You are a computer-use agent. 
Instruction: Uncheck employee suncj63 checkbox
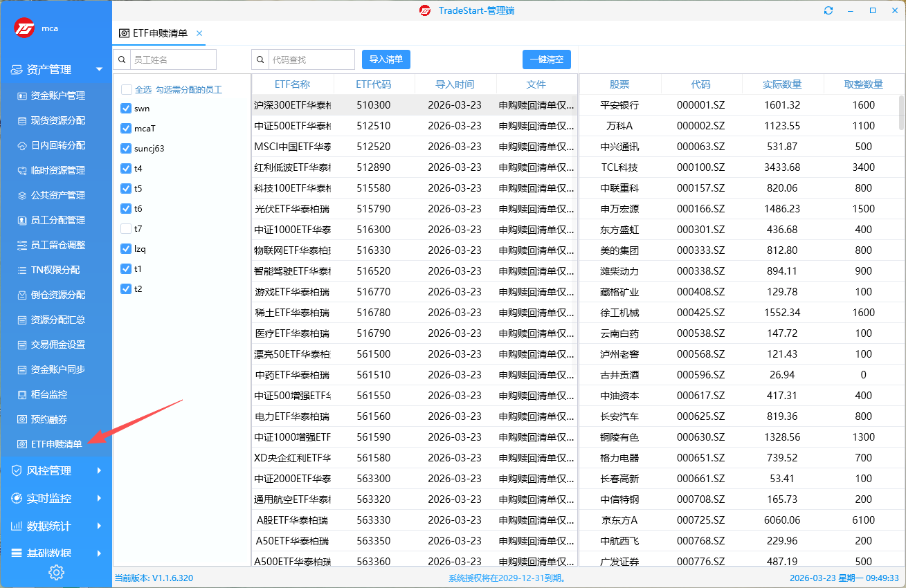pos(126,148)
